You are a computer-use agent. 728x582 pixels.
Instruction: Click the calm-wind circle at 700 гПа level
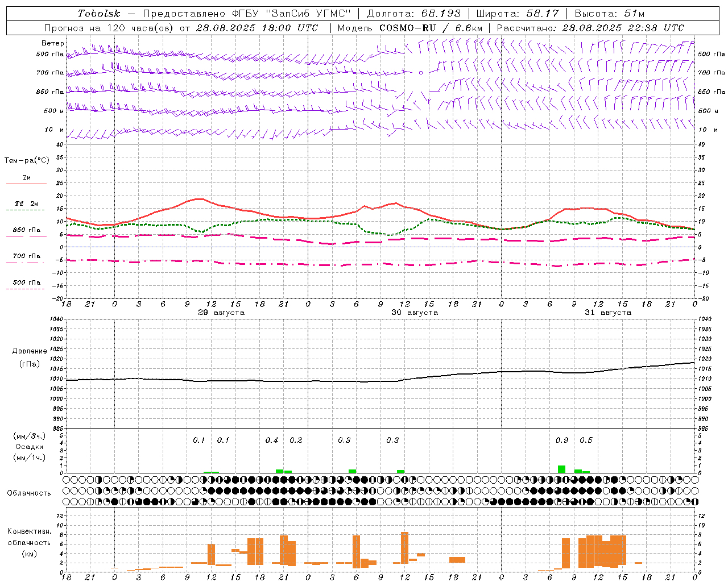tap(421, 73)
